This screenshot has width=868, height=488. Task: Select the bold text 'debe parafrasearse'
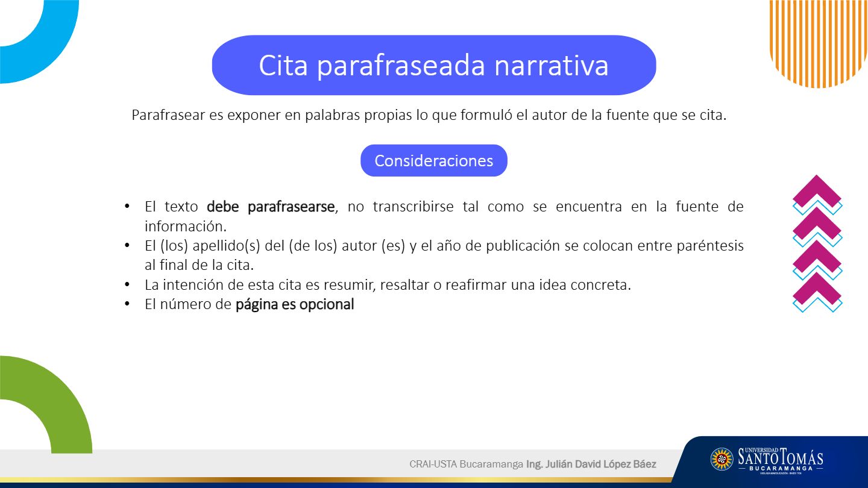click(270, 207)
